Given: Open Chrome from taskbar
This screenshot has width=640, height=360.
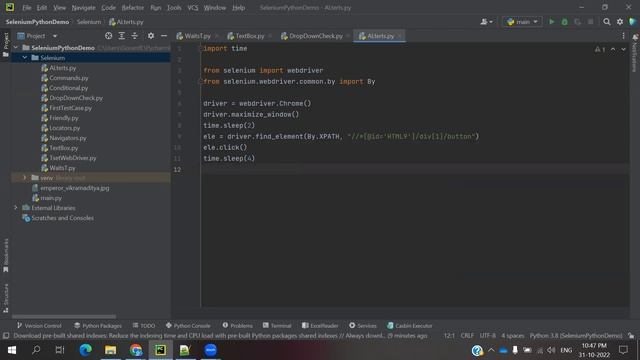Looking at the screenshot, I should point(136,350).
